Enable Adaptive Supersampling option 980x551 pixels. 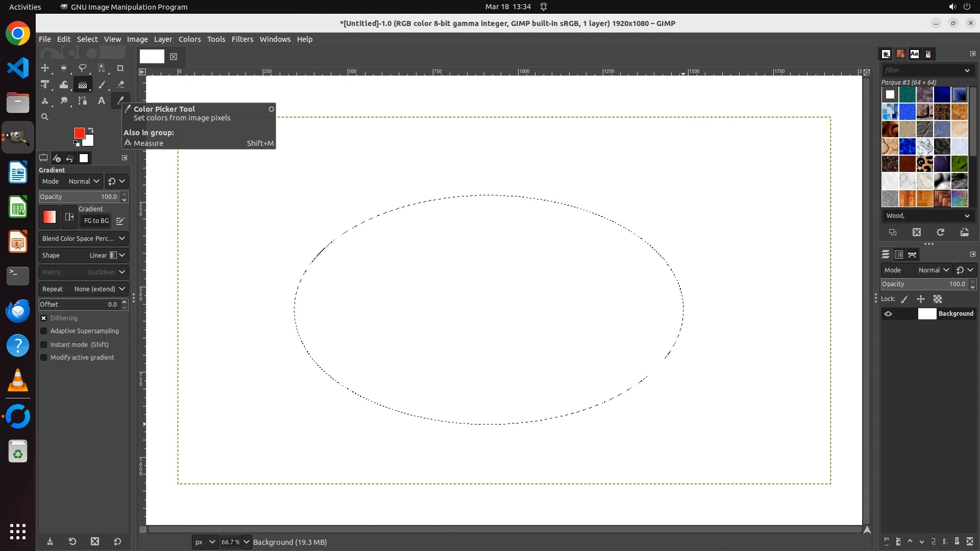[44, 331]
